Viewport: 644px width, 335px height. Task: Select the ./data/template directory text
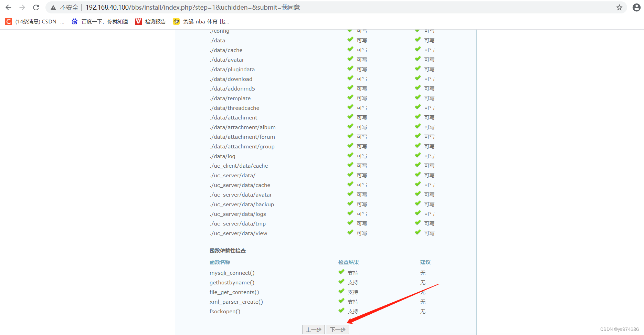pos(230,98)
